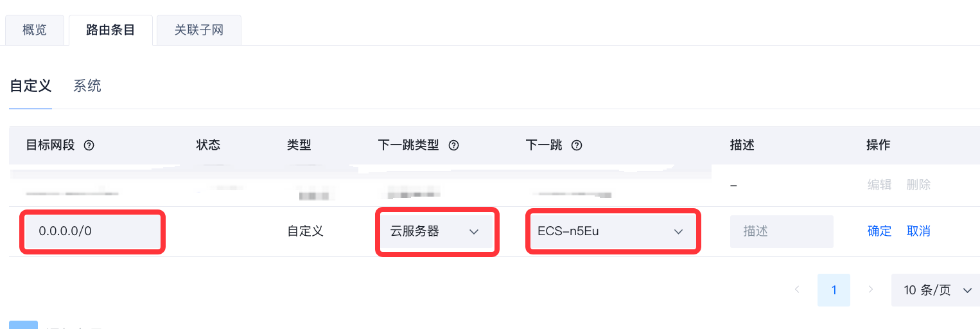Focus the 0.0.0.0/0 destination field
This screenshot has width=980, height=329.
click(x=92, y=231)
